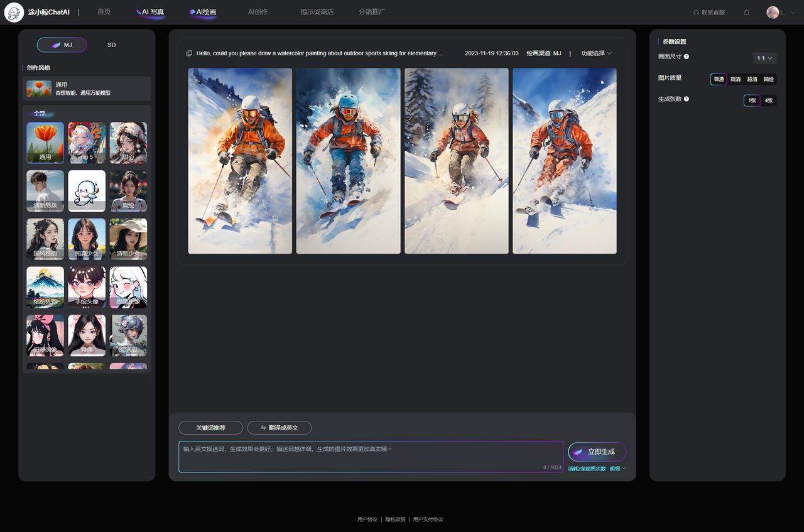Open the 提示词商店 prompt store tab

[x=317, y=12]
